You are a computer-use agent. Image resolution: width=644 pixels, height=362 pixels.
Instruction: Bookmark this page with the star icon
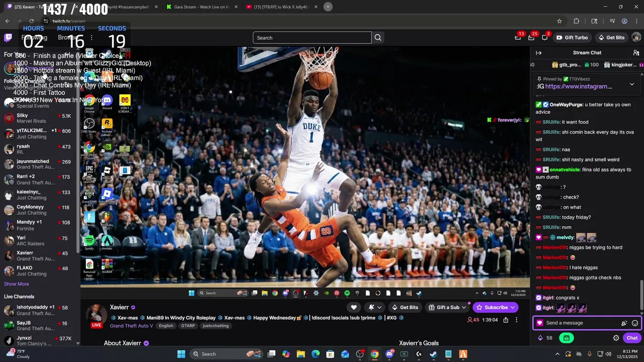[x=559, y=21]
